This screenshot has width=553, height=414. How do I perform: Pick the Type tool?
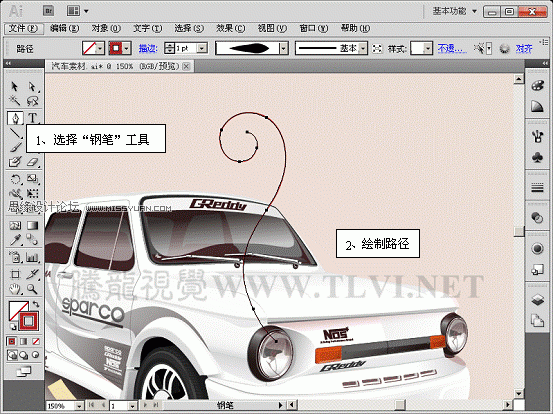(x=32, y=118)
